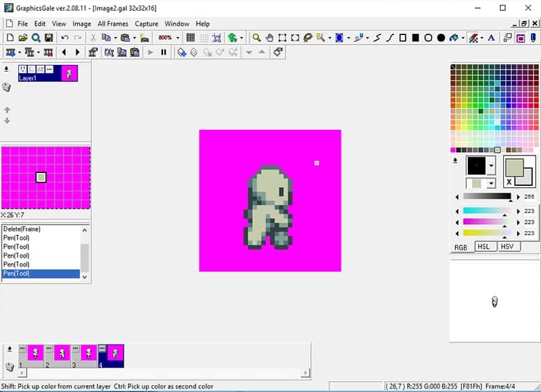The height and width of the screenshot is (392, 541).
Task: Save the image with floppy icon
Action: (49, 38)
